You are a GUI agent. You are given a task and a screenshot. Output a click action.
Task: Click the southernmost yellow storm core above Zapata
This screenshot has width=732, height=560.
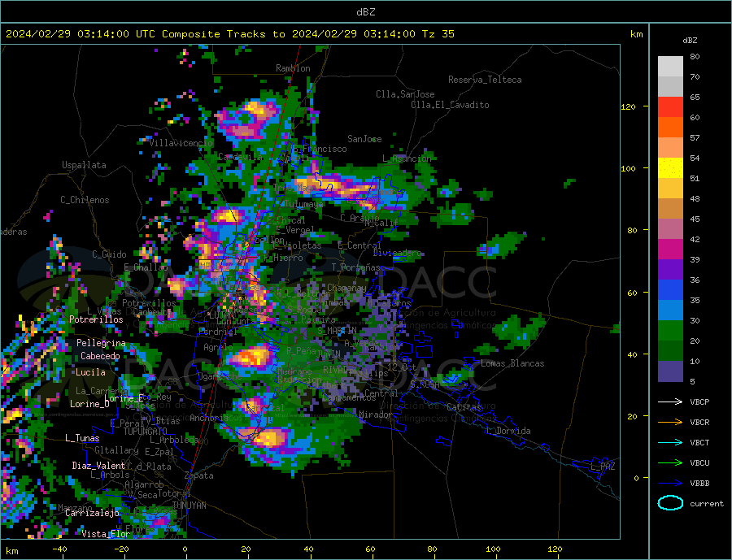(x=269, y=439)
